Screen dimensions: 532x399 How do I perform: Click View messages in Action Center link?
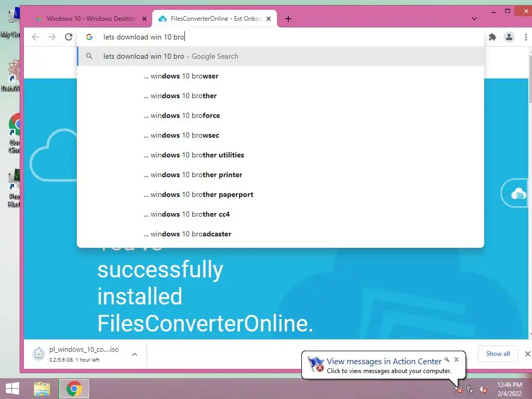tap(384, 362)
